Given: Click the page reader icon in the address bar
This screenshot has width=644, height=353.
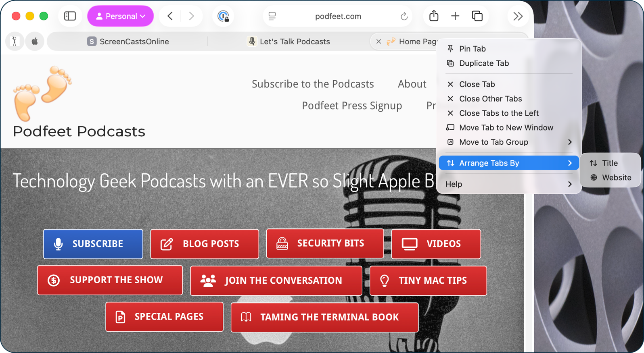Looking at the screenshot, I should (272, 16).
